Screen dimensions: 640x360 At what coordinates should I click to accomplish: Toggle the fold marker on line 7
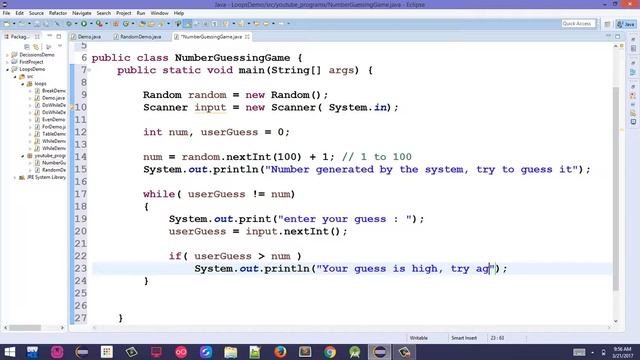89,70
